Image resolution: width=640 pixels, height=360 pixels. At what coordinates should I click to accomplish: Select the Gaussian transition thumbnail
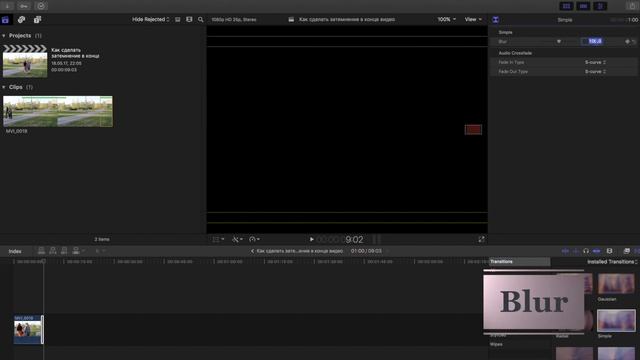616,284
